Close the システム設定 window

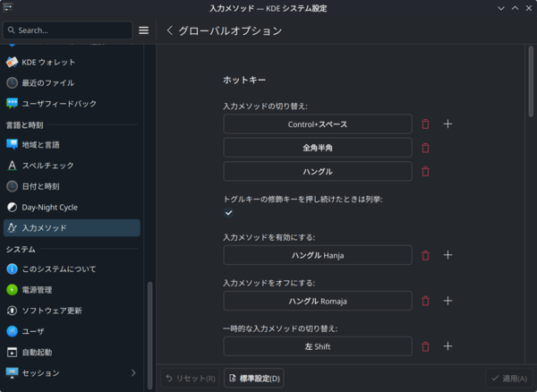click(x=529, y=8)
